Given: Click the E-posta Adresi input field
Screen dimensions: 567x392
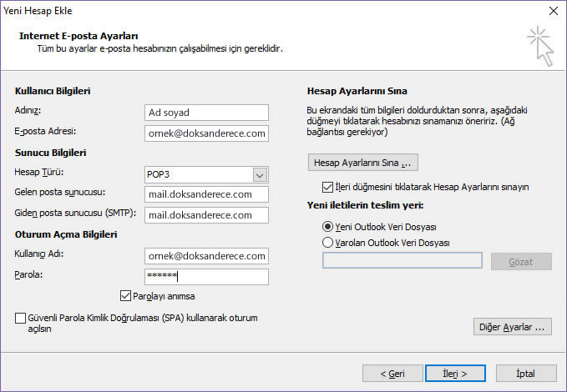Looking at the screenshot, I should 206,133.
